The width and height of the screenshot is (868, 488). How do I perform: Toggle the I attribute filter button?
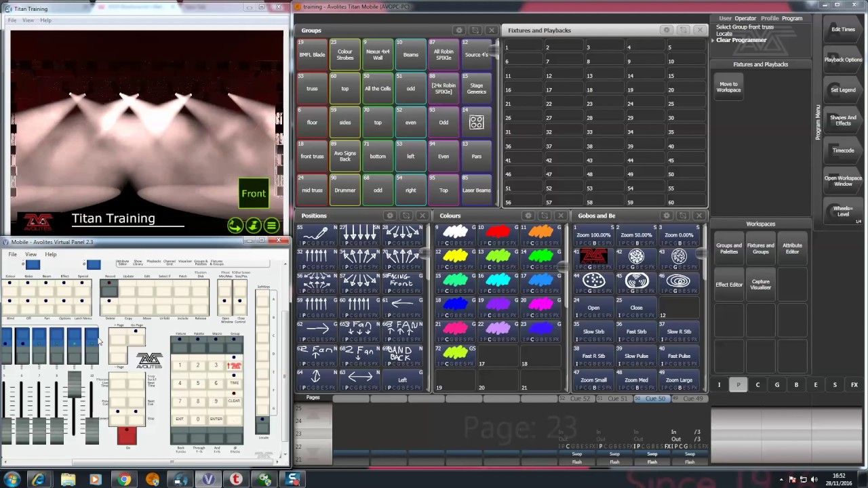[719, 385]
